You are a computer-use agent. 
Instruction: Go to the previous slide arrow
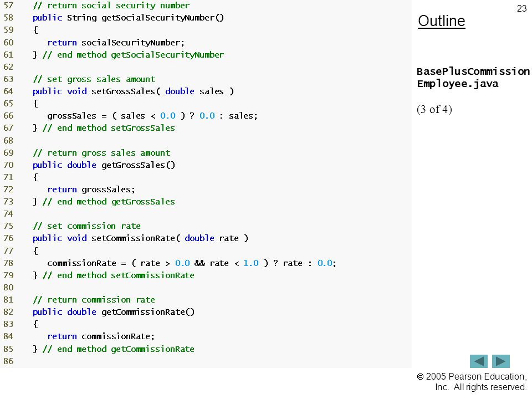(x=478, y=361)
